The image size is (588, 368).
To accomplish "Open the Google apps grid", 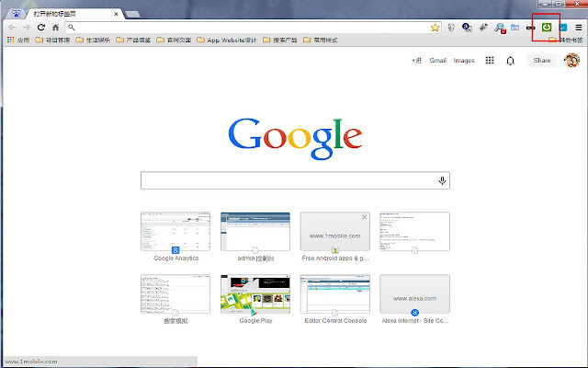I will pos(490,61).
